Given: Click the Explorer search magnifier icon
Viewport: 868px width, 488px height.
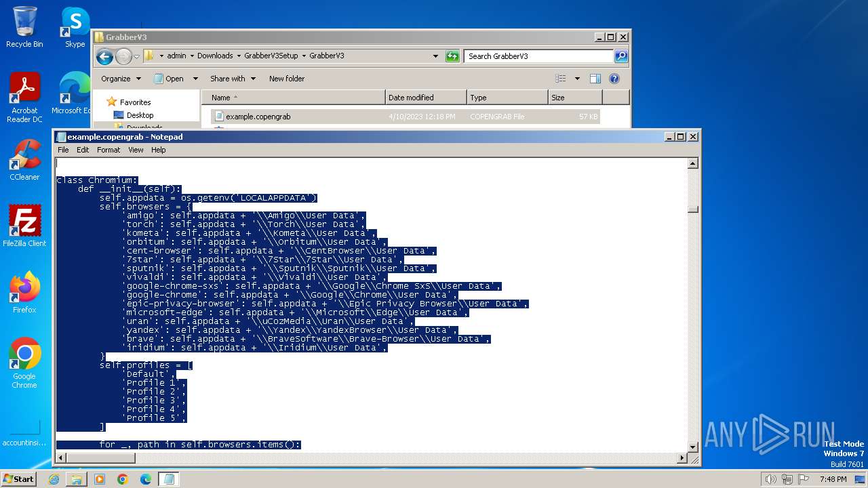Looking at the screenshot, I should point(620,56).
